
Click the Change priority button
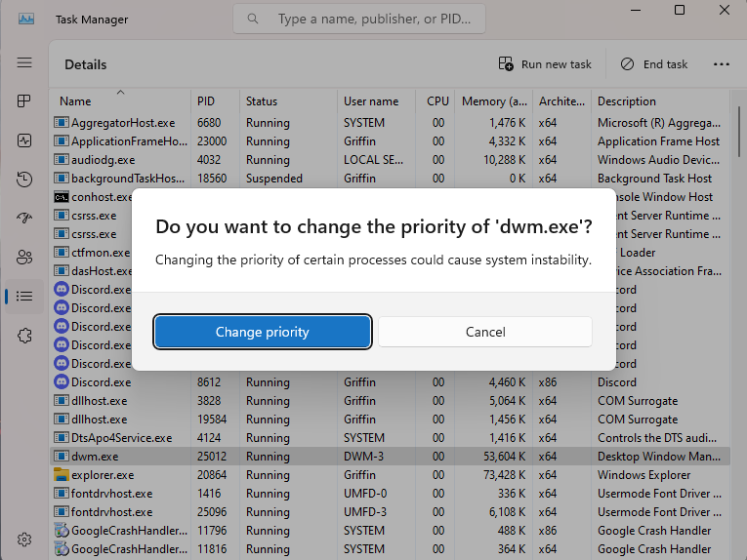pyautogui.click(x=263, y=332)
